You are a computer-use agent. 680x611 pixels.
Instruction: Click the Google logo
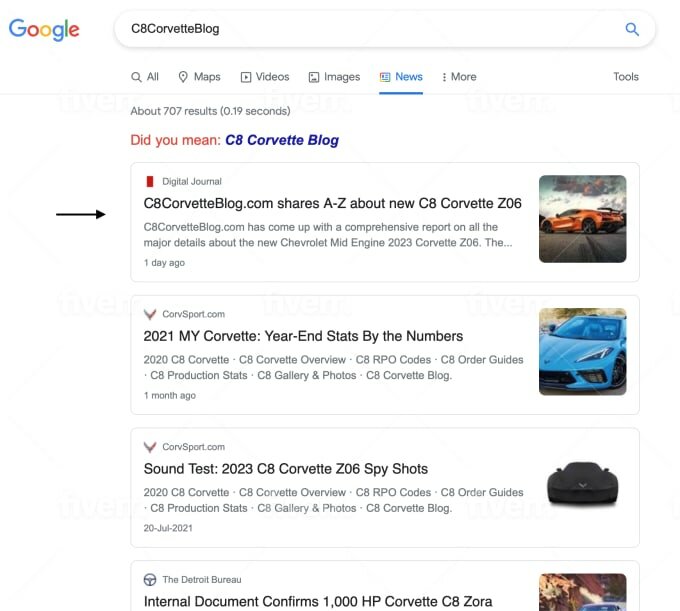tap(44, 29)
